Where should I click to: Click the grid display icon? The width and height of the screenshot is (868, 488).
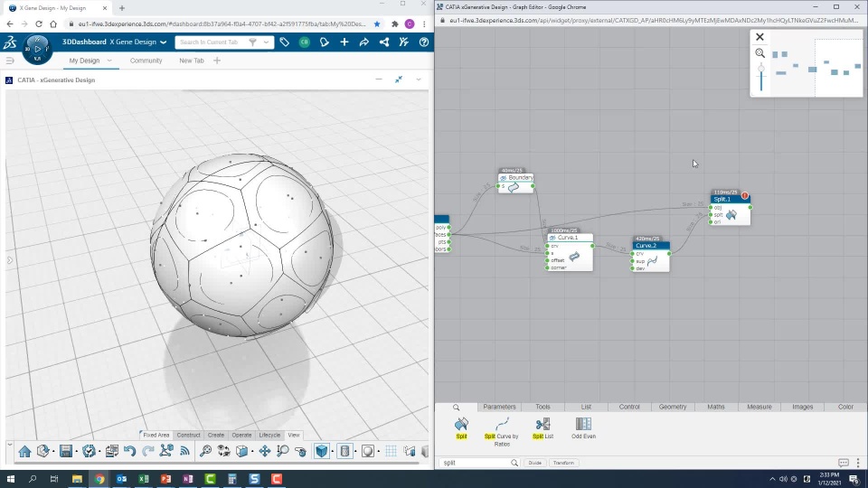[391, 452]
